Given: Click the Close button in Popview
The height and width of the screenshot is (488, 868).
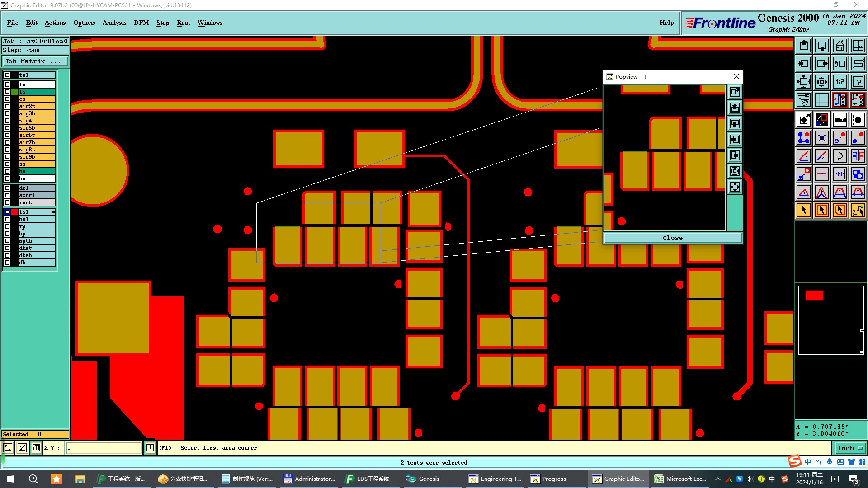Looking at the screenshot, I should [672, 238].
